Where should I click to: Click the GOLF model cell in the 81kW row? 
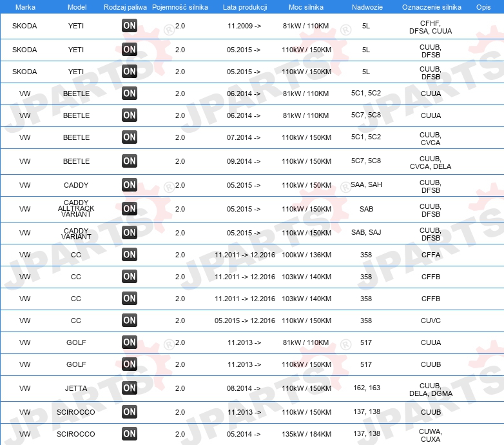click(x=76, y=342)
